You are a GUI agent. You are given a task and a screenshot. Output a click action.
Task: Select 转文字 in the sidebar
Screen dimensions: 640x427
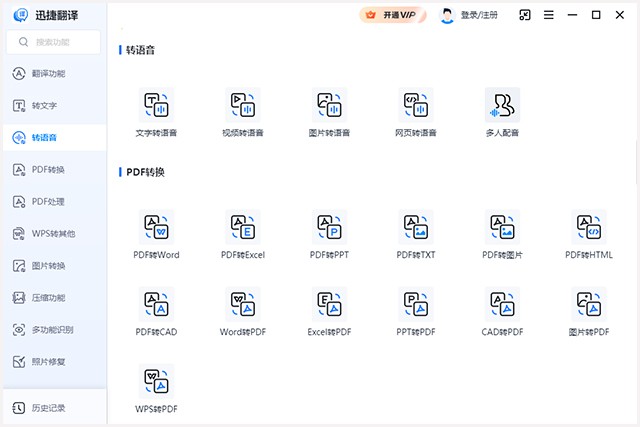point(55,106)
